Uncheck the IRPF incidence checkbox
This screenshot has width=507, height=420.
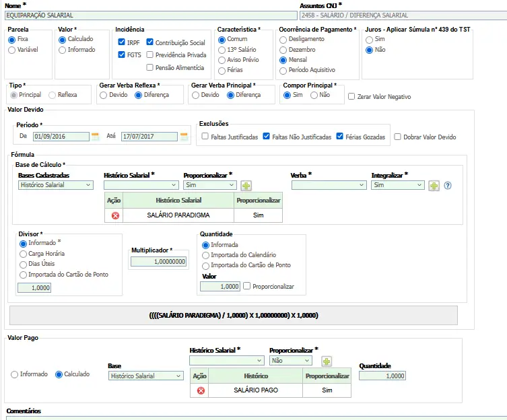121,42
